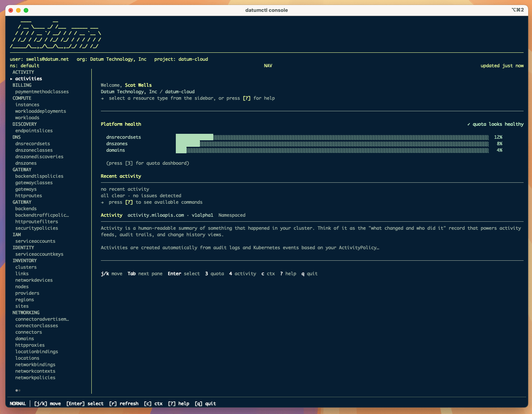Image resolution: width=532 pixels, height=414 pixels.
Task: Select the activities sidebar item
Action: [x=29, y=79]
